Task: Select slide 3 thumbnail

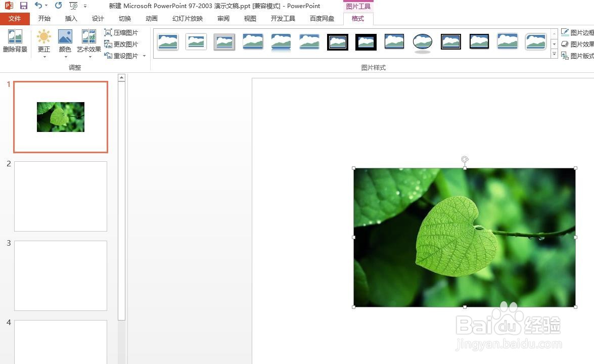Action: click(x=61, y=276)
